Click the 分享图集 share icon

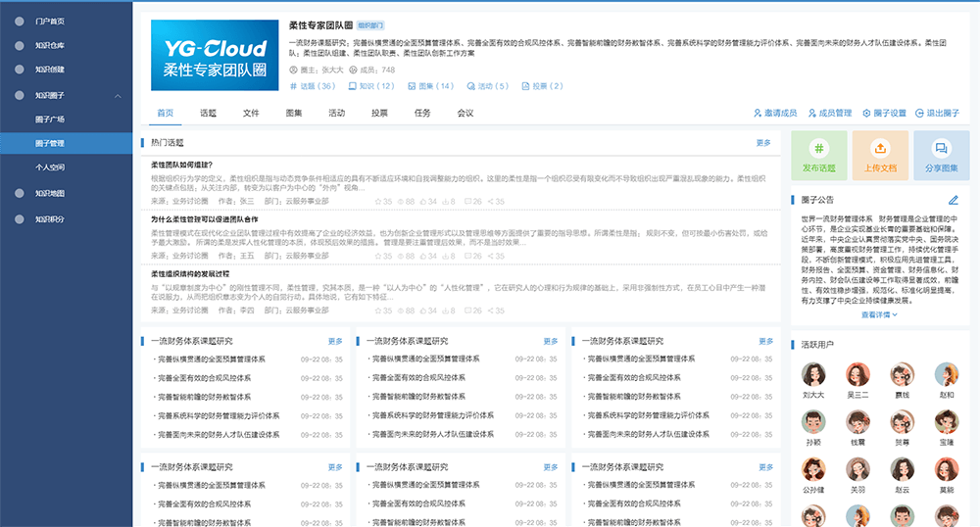tap(941, 148)
